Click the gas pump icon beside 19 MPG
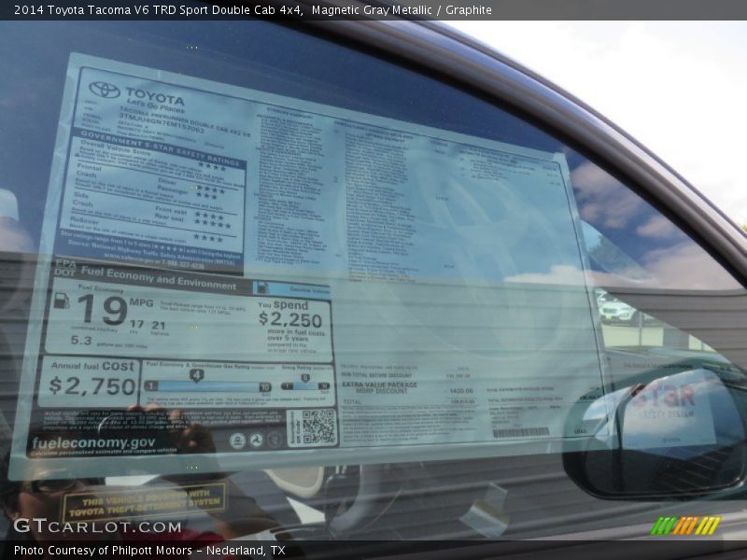 pyautogui.click(x=62, y=301)
